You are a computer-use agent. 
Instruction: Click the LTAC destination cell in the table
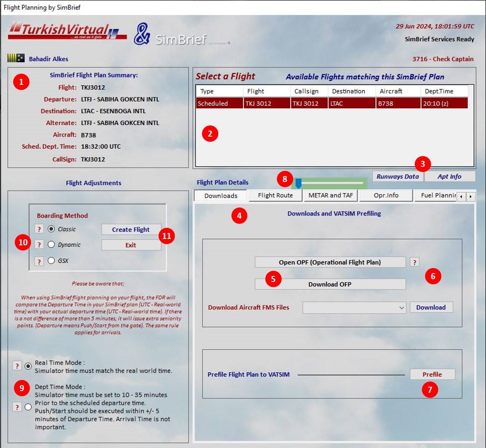(352, 103)
